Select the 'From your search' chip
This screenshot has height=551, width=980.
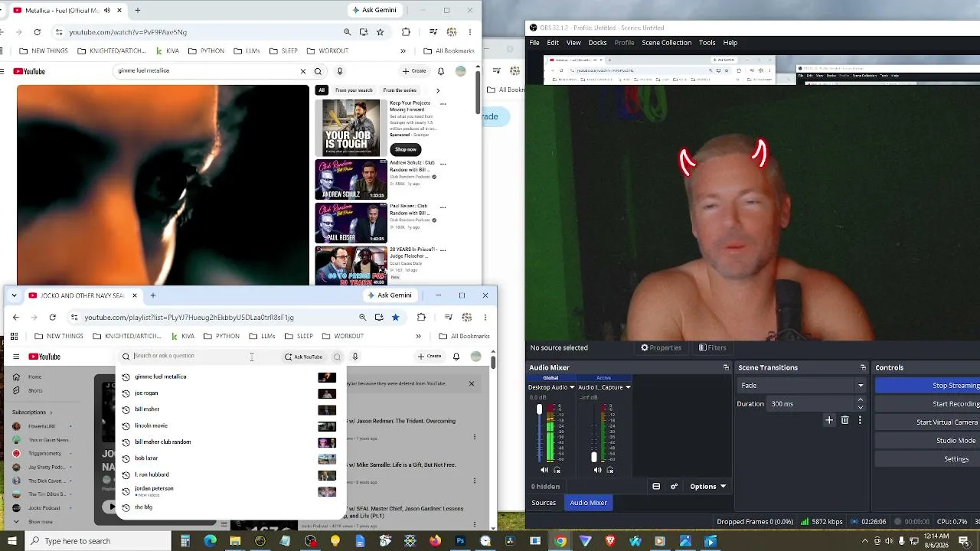tap(354, 90)
